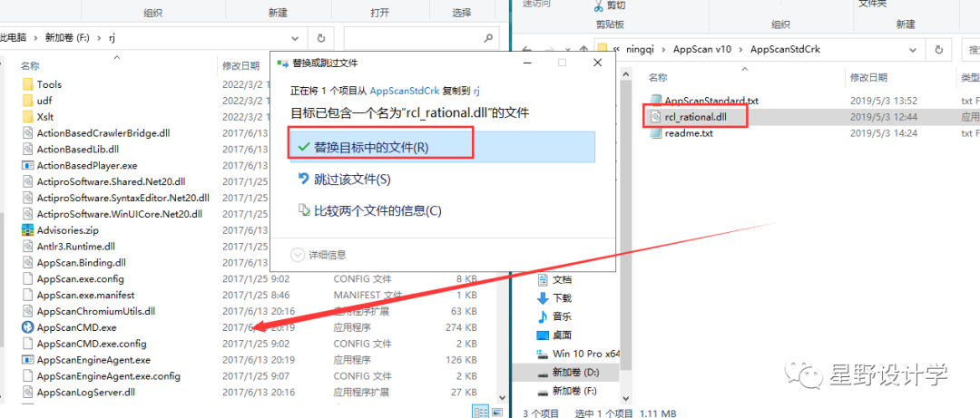Click the up-arrow navigation button in the AppScanStdCrk window
The width and height of the screenshot is (980, 418).
(583, 49)
